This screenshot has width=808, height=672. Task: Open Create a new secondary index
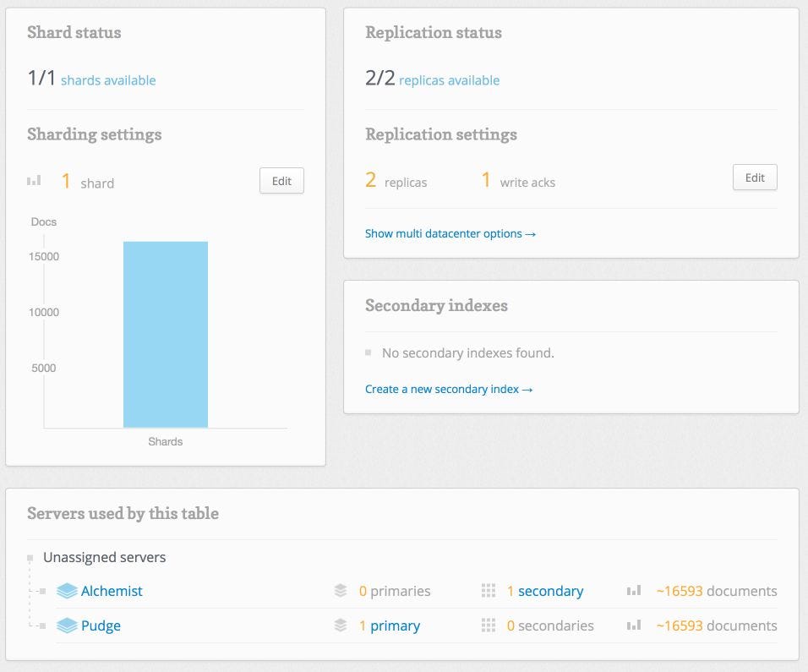449,389
